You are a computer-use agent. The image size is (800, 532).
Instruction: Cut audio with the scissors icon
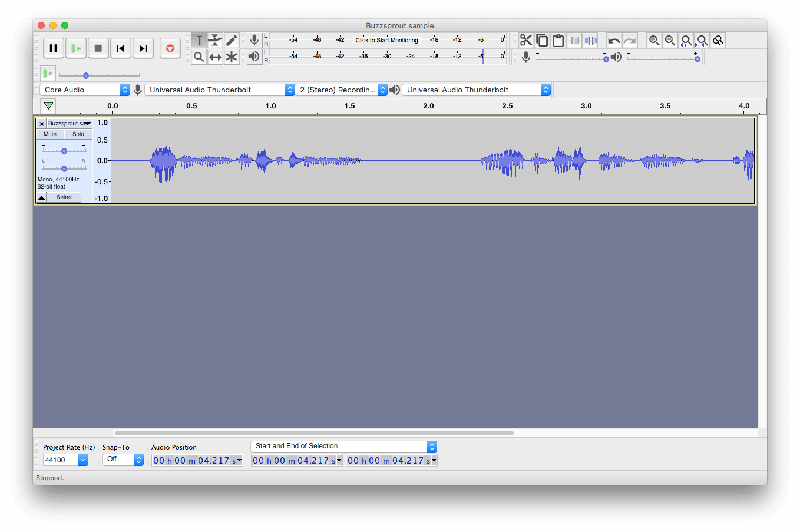click(526, 40)
